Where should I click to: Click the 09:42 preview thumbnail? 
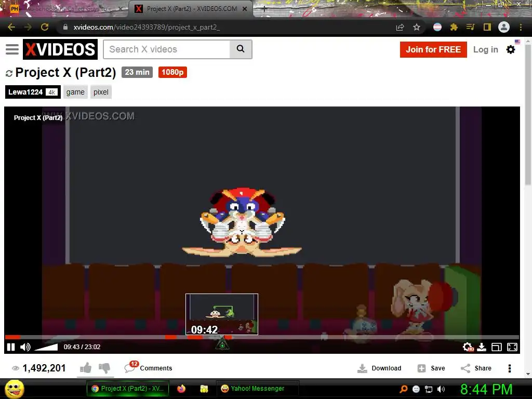[222, 314]
